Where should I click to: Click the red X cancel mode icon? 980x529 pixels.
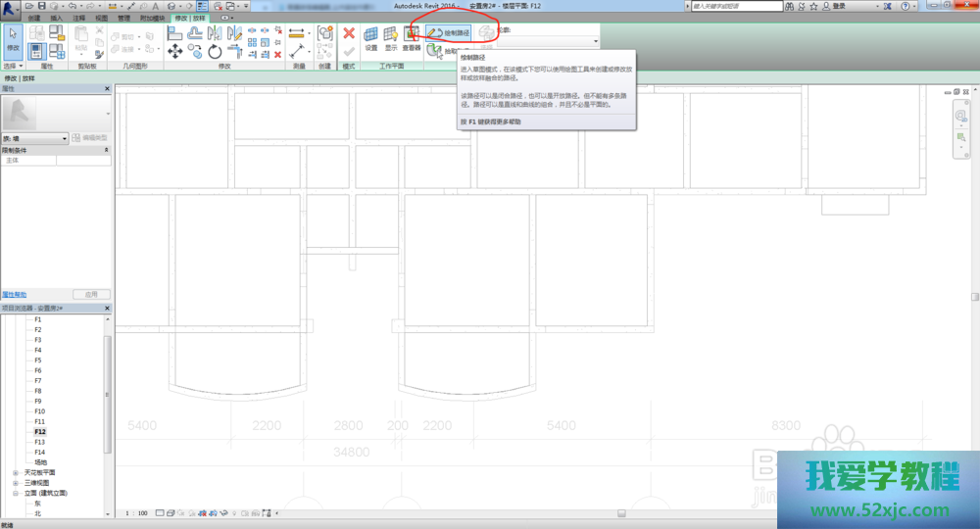[349, 33]
